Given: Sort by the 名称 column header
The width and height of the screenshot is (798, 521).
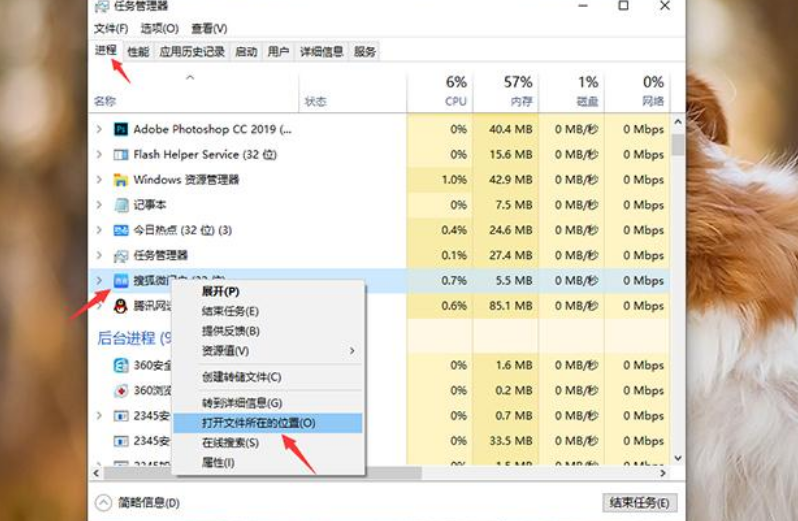Looking at the screenshot, I should tap(195, 91).
